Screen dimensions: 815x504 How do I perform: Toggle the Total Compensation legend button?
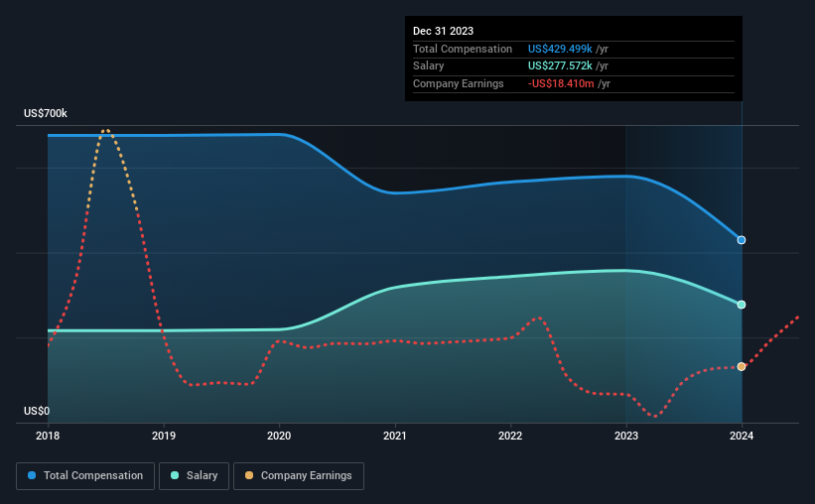[x=85, y=476]
